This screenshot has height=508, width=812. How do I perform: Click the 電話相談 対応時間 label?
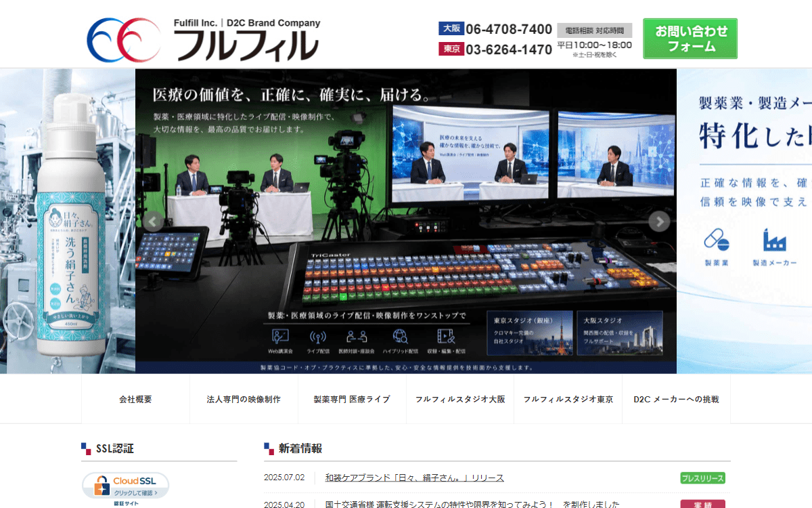point(595,30)
